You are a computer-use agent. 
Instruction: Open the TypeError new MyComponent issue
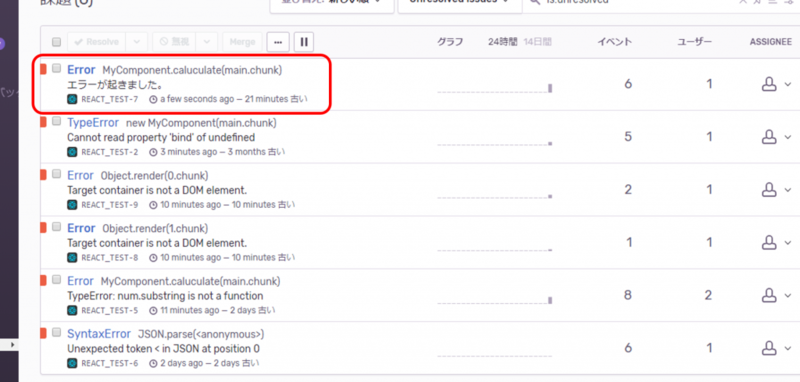93,123
